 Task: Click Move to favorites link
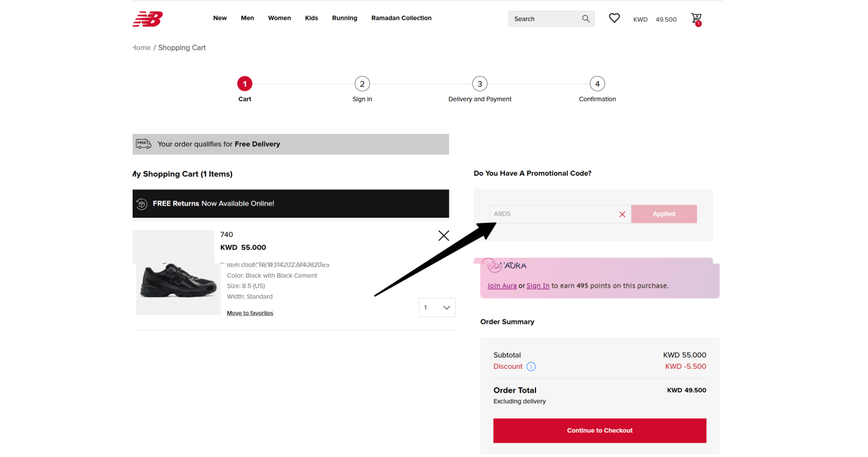250,313
